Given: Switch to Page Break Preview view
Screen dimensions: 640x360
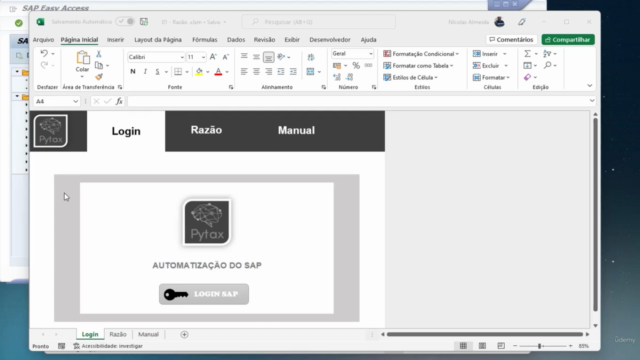Looking at the screenshot, I should pyautogui.click(x=501, y=346).
